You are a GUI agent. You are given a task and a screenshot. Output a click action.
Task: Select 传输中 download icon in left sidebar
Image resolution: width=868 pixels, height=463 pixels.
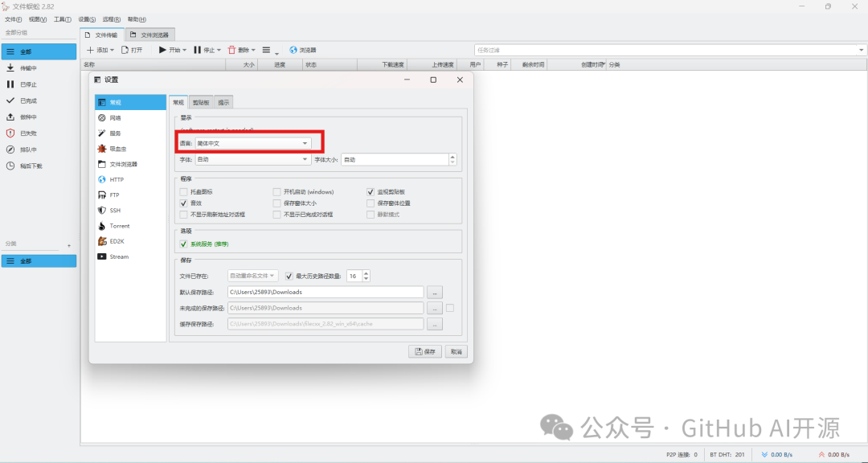coord(10,68)
